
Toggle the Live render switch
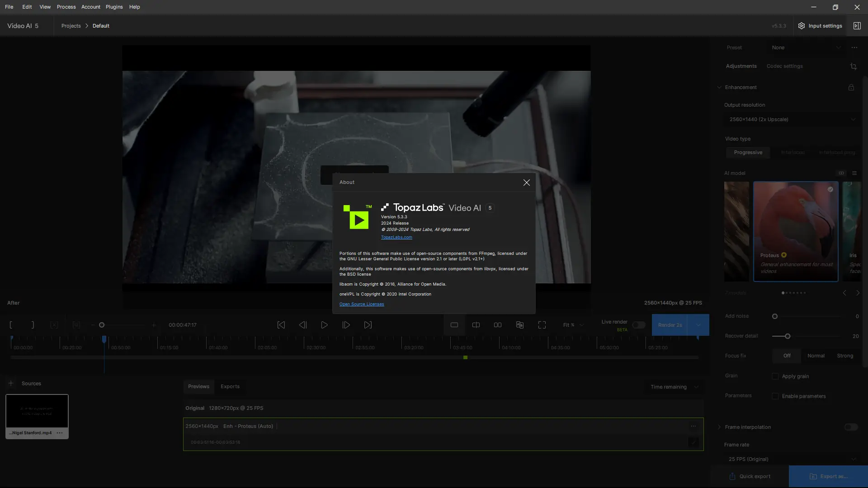638,325
